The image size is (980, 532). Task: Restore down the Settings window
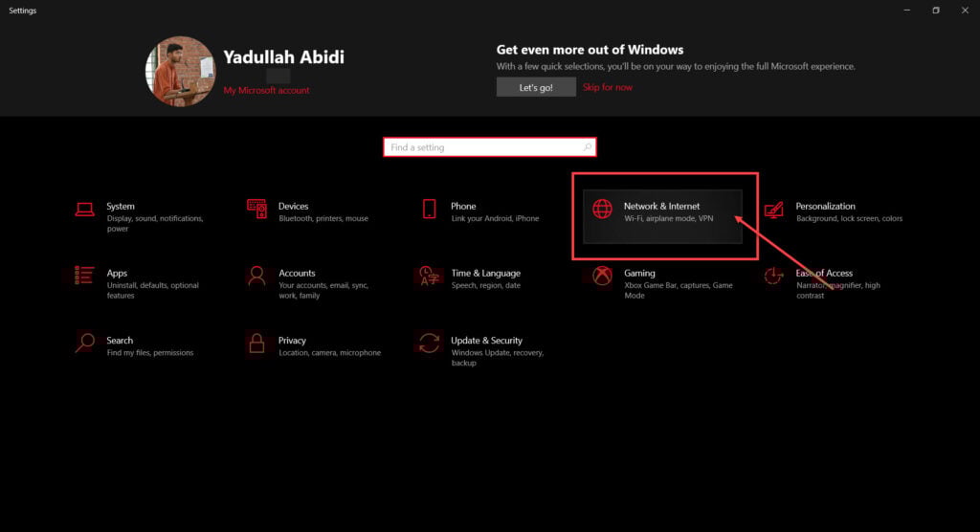(936, 10)
